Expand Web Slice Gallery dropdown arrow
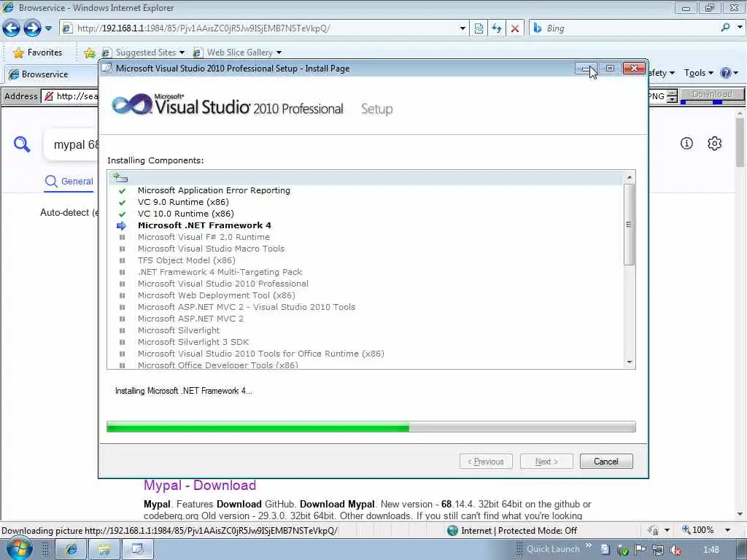Viewport: 747px width, 560px height. [279, 52]
